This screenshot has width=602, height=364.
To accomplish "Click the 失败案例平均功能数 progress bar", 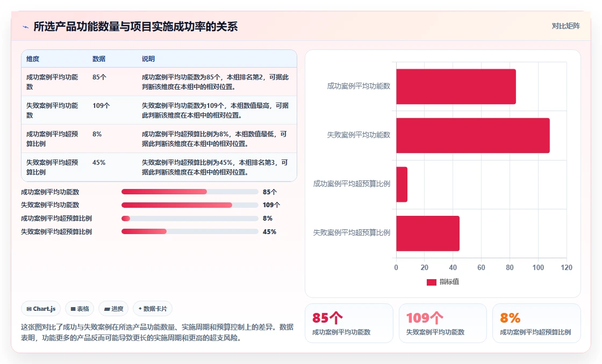I will pyautogui.click(x=190, y=205).
